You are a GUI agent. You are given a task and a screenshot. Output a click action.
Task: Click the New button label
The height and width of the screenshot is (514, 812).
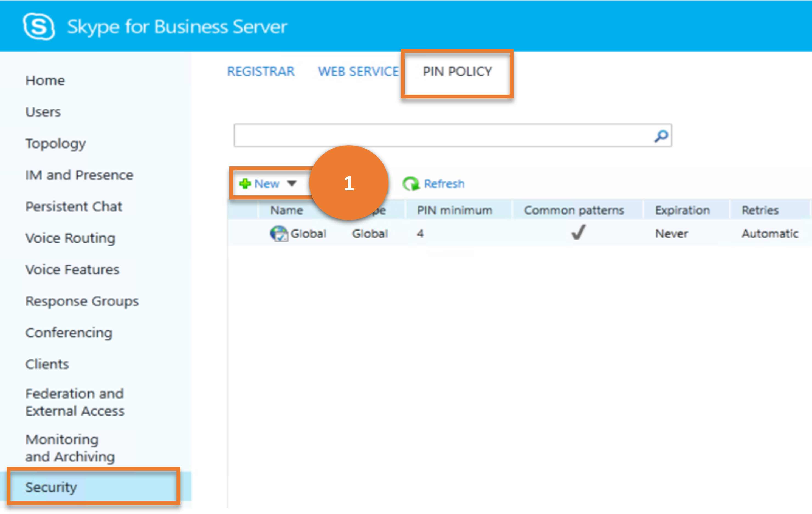coord(267,184)
